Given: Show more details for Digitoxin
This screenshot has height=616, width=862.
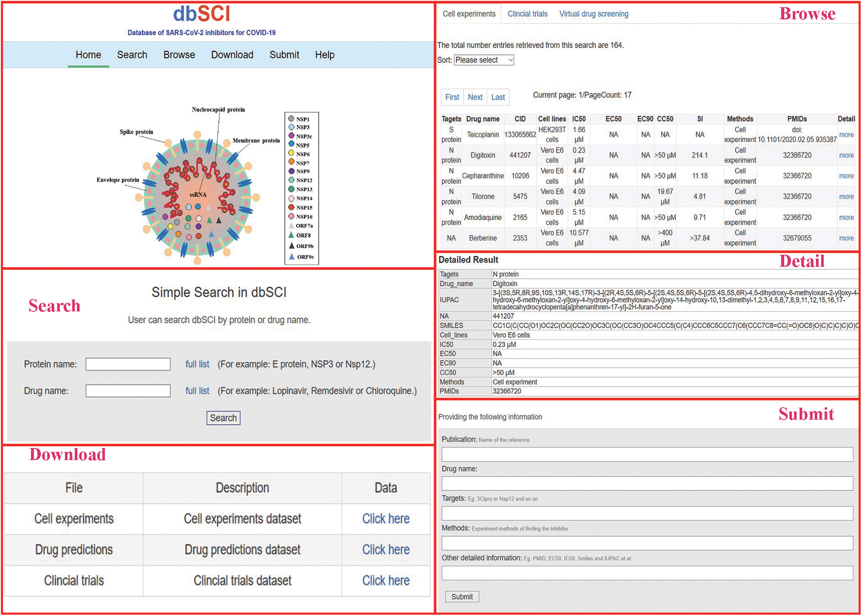Looking at the screenshot, I should click(x=846, y=155).
